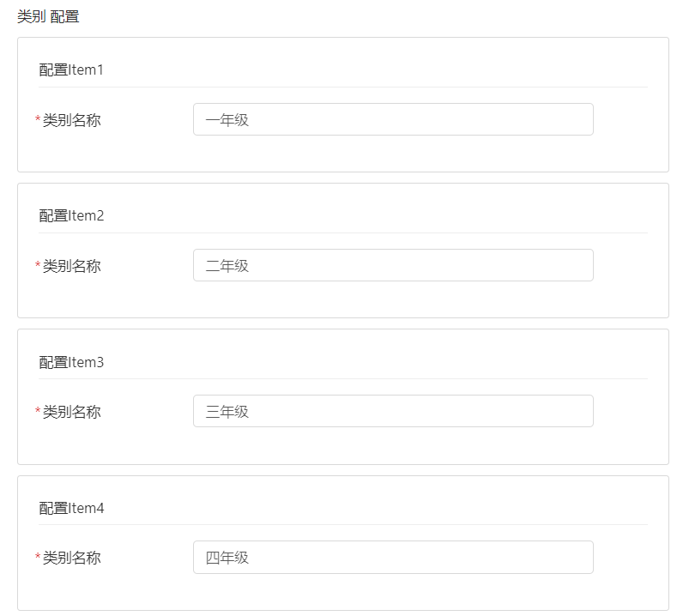Click the red required asterisk in 配置Item1
689x616 pixels.
point(38,121)
